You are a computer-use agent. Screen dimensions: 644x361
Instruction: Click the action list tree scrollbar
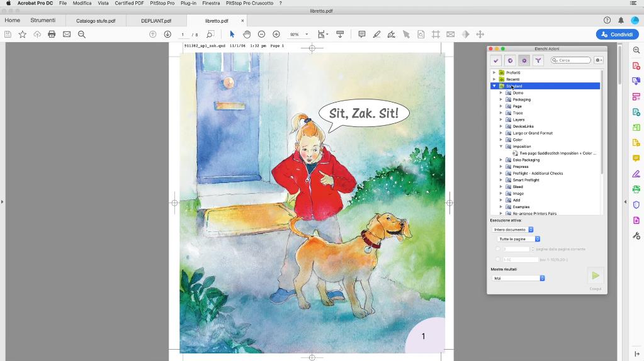(602, 123)
